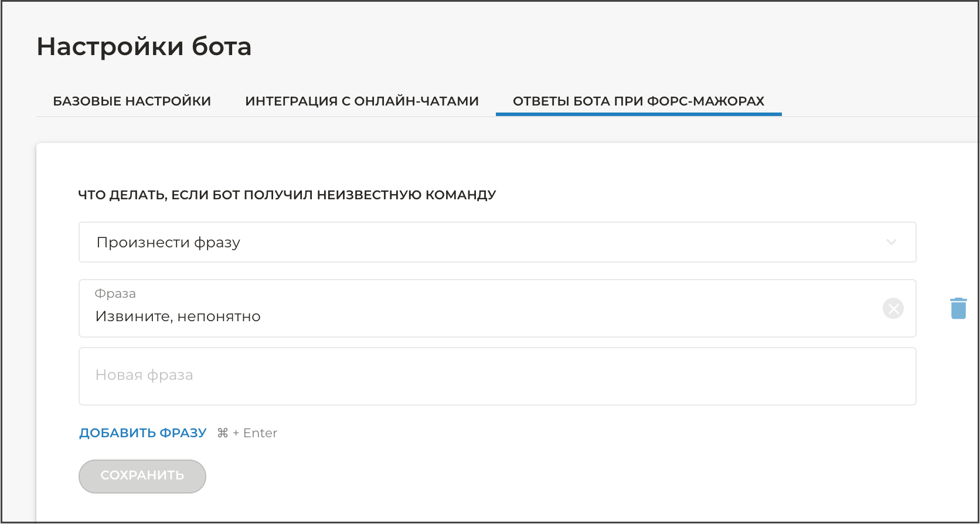Click the 'Enter' shortcut hint text

(260, 433)
